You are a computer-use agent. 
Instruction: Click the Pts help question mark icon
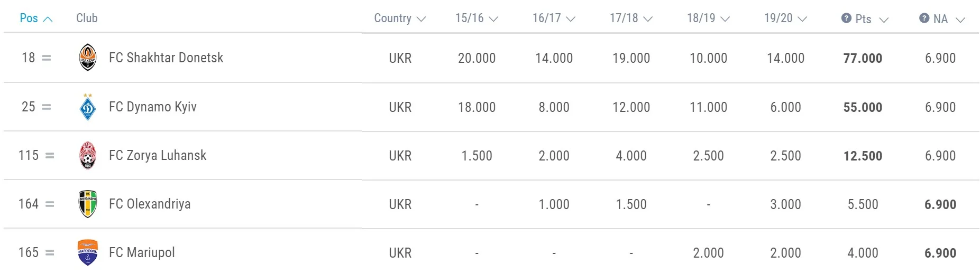[x=846, y=18]
